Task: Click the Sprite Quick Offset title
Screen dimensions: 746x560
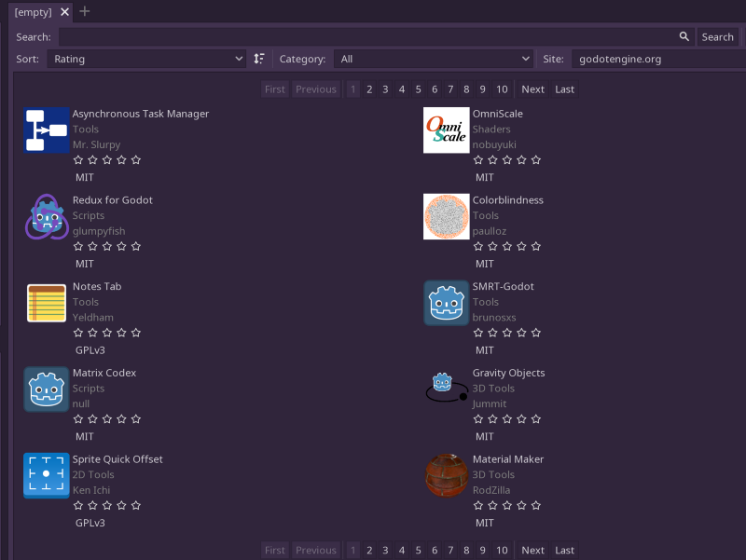Action: click(117, 459)
